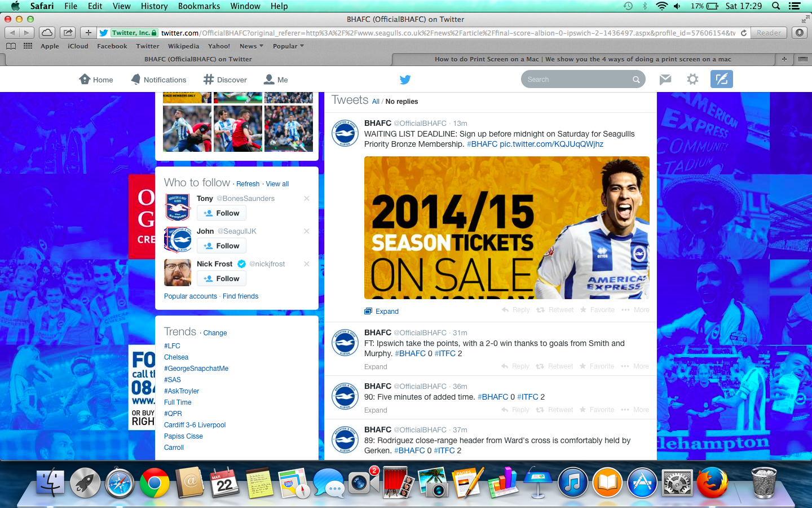Image resolution: width=812 pixels, height=508 pixels.
Task: Click the Reader button
Action: point(769,33)
